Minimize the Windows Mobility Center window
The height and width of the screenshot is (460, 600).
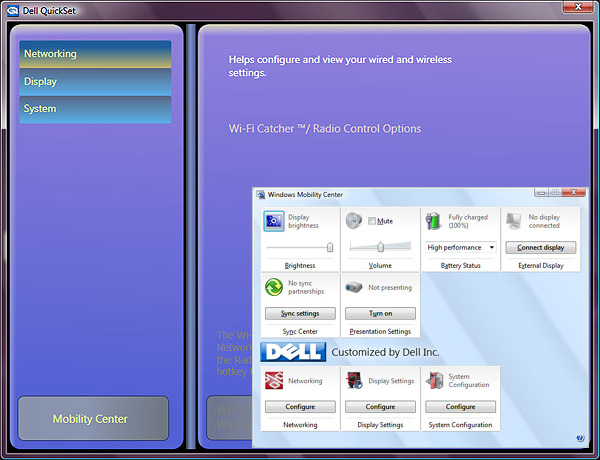point(541,192)
